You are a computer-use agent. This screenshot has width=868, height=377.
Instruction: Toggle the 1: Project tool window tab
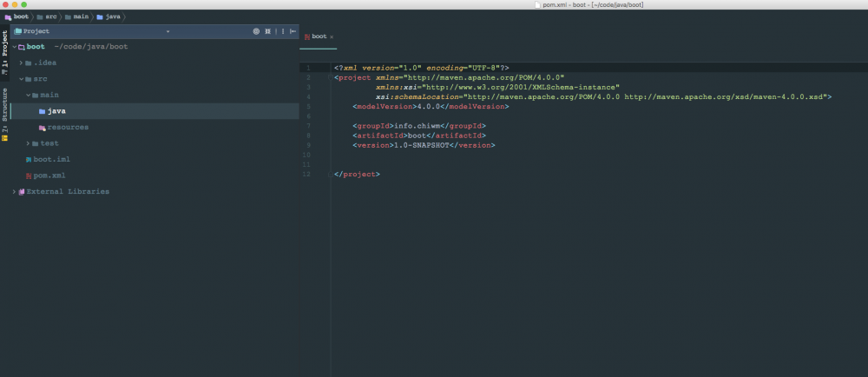[x=4, y=54]
